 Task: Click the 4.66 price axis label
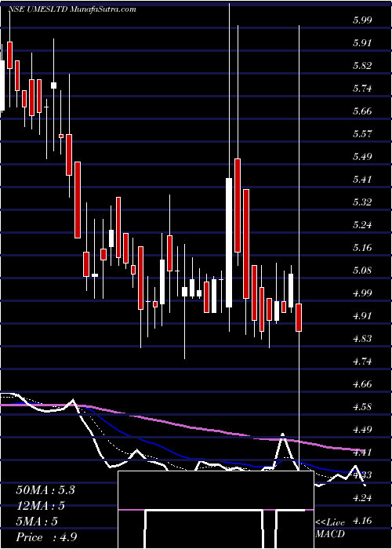click(x=362, y=384)
